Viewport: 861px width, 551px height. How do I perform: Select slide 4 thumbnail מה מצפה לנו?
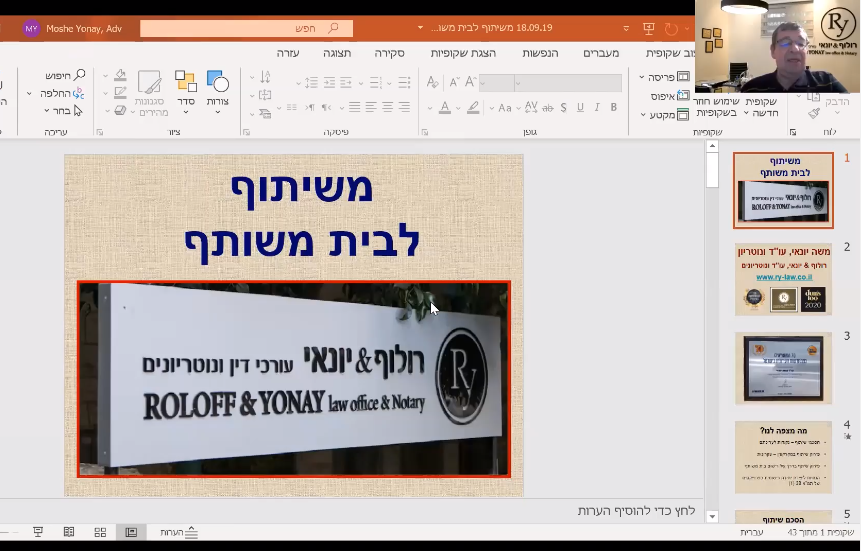783,457
